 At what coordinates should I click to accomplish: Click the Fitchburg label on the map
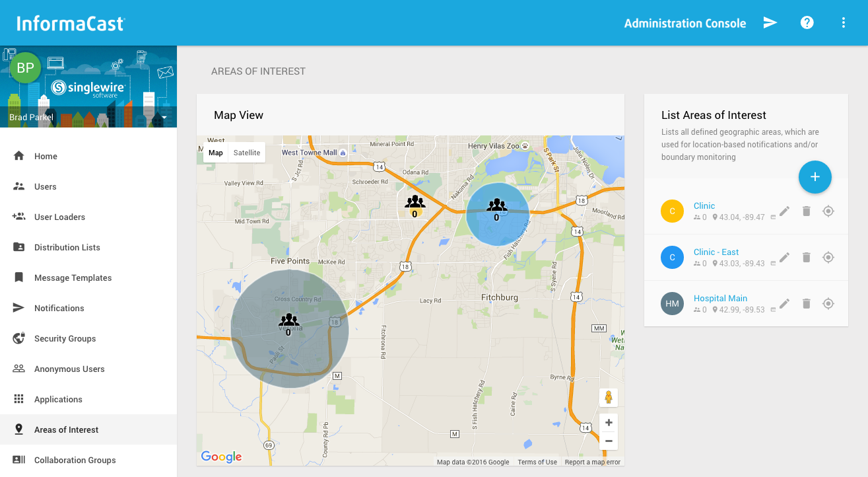pos(500,297)
